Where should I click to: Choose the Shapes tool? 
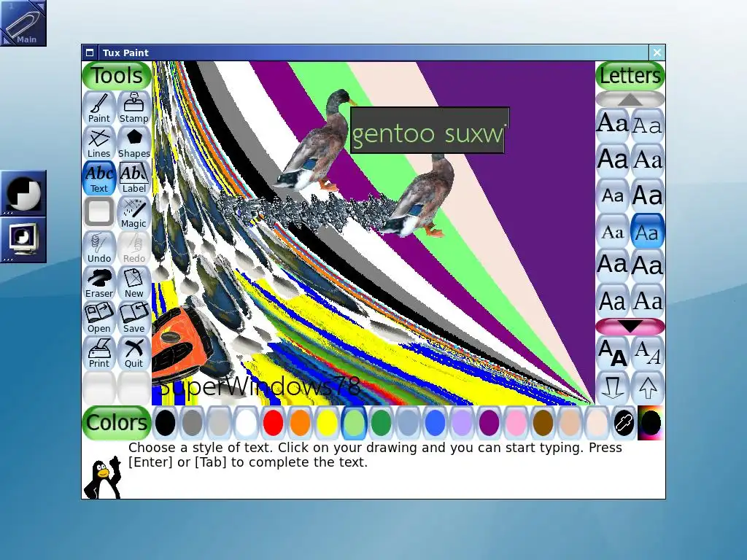coord(134,143)
